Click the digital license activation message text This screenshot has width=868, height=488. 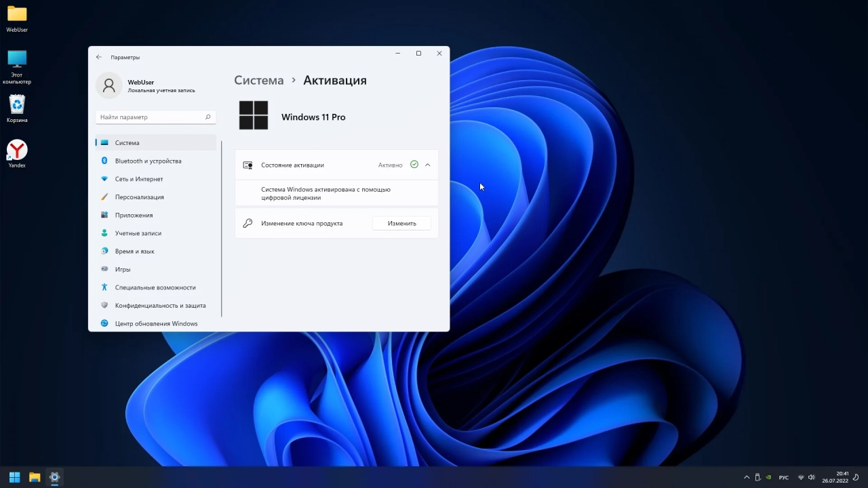coord(325,193)
